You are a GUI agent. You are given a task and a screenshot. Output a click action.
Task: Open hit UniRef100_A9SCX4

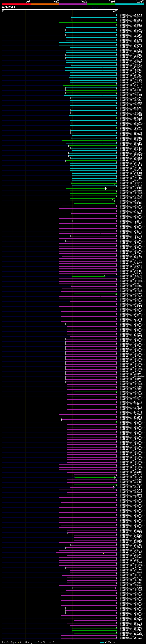(x=131, y=95)
